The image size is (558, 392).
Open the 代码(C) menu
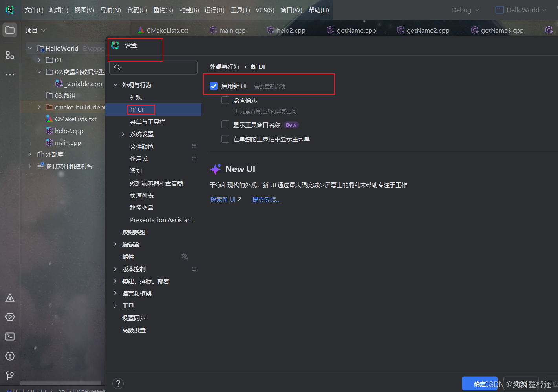(x=137, y=10)
